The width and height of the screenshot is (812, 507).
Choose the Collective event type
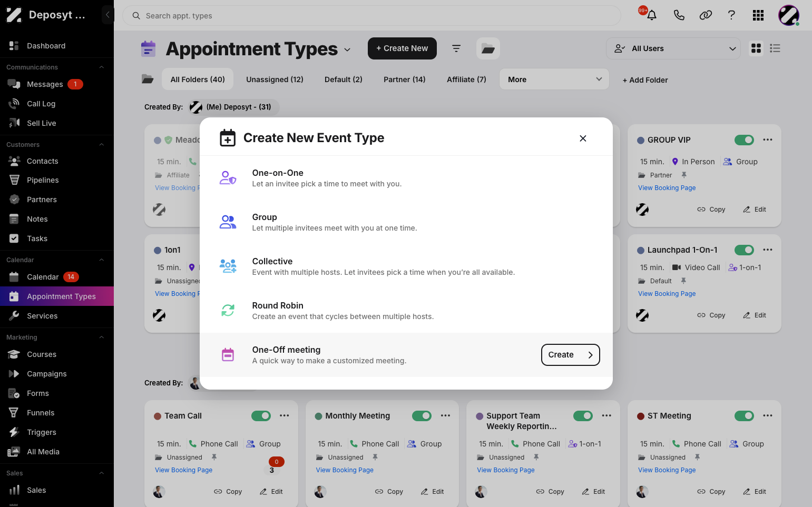pos(406,266)
